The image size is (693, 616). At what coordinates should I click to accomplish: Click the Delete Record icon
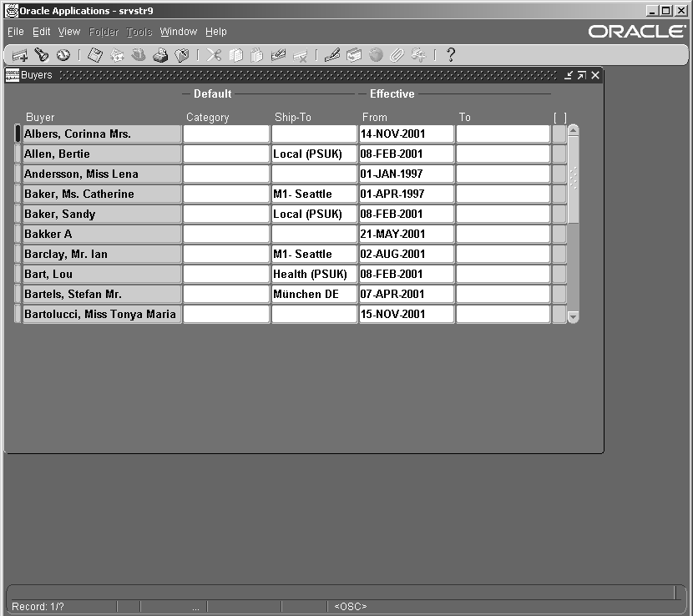tap(300, 55)
